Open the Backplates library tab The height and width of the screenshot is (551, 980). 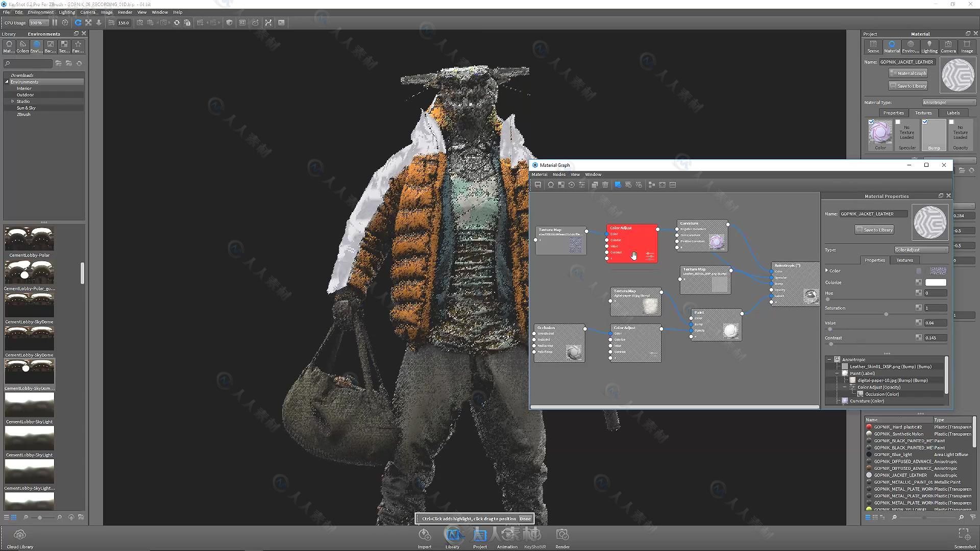click(x=50, y=46)
